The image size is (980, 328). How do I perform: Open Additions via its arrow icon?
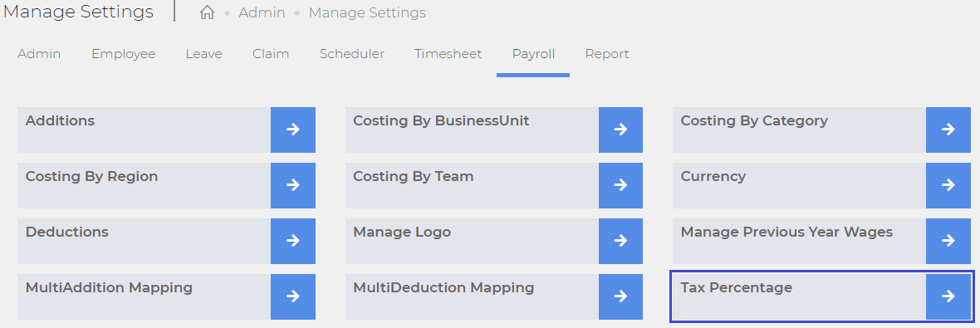[292, 130]
